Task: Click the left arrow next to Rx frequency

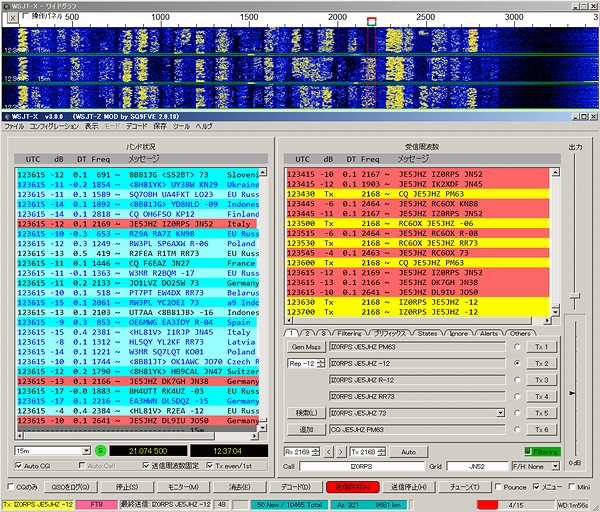Action: [328, 452]
